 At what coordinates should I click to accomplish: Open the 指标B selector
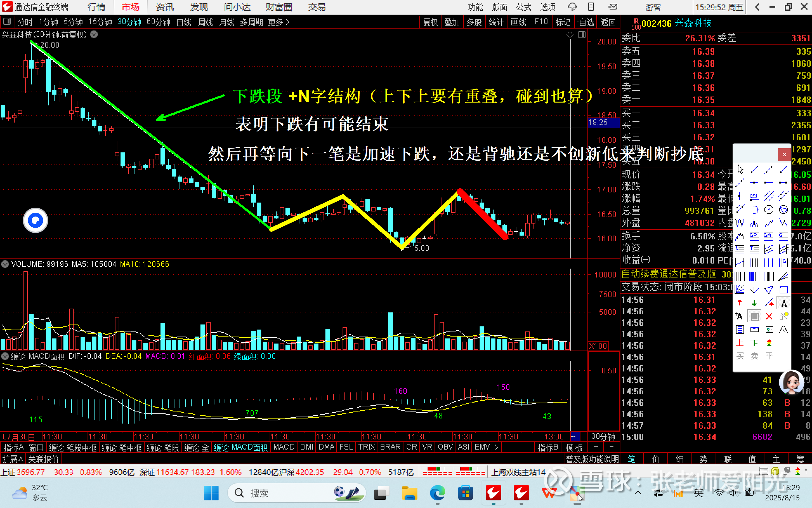[x=548, y=448]
